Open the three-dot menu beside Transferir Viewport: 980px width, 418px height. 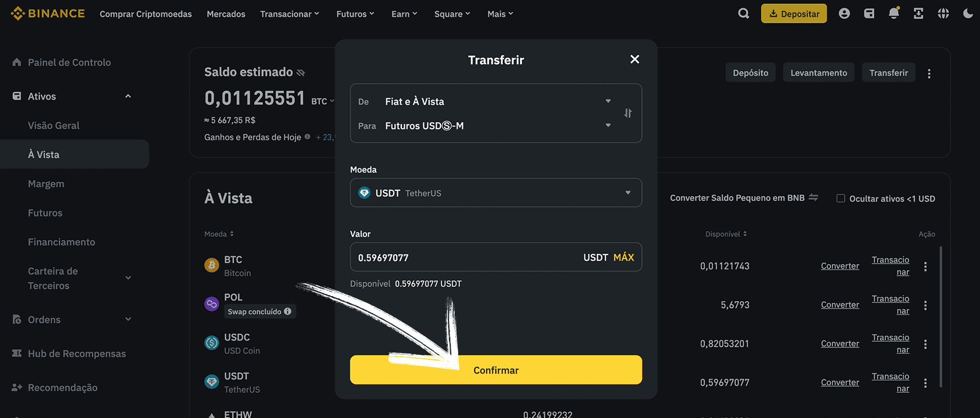point(929,73)
